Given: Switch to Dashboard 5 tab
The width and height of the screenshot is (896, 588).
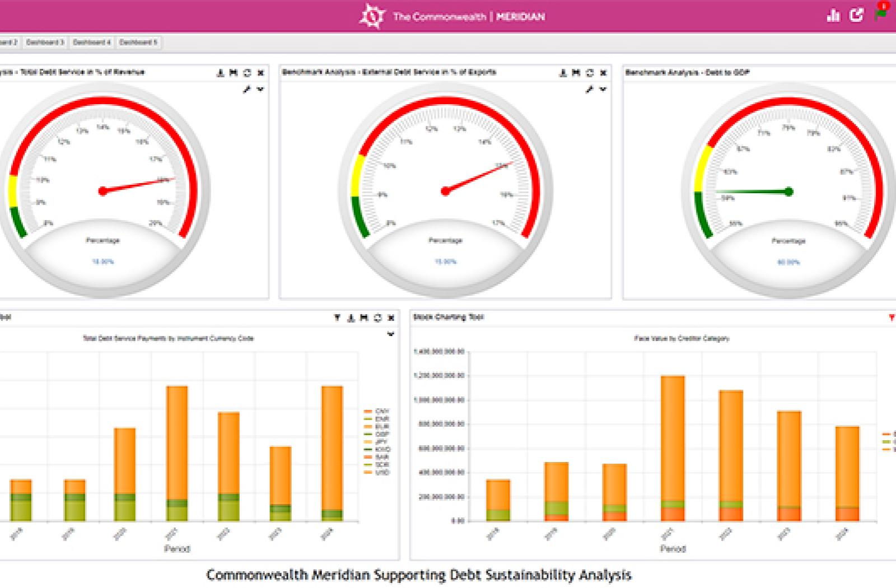Looking at the screenshot, I should 138,43.
